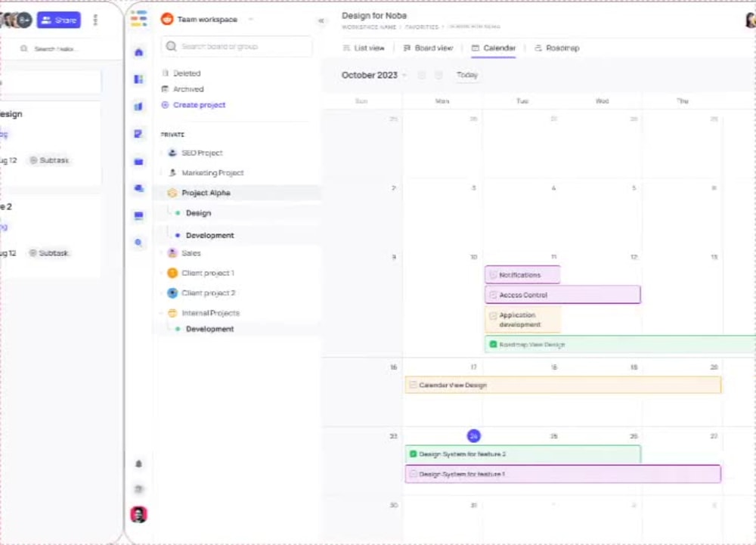The image size is (756, 545).
Task: Uncheck the Roadmap View Design checkbox
Action: [493, 345]
